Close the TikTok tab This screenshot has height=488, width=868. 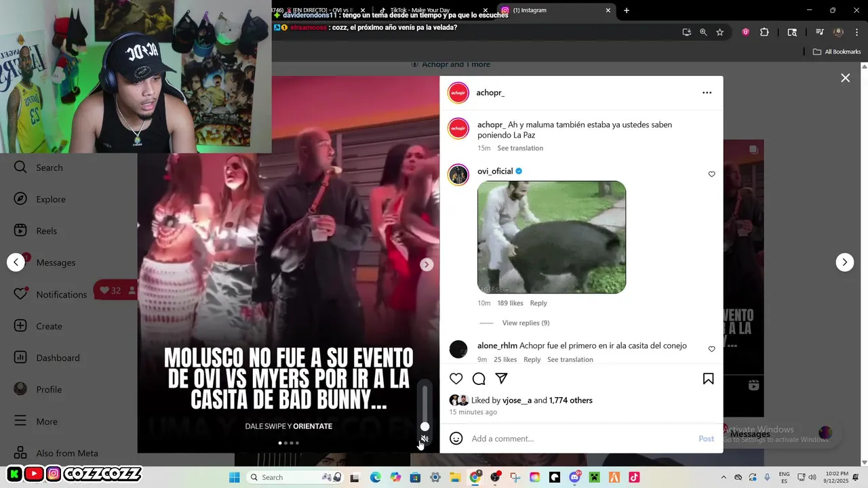pyautogui.click(x=485, y=10)
